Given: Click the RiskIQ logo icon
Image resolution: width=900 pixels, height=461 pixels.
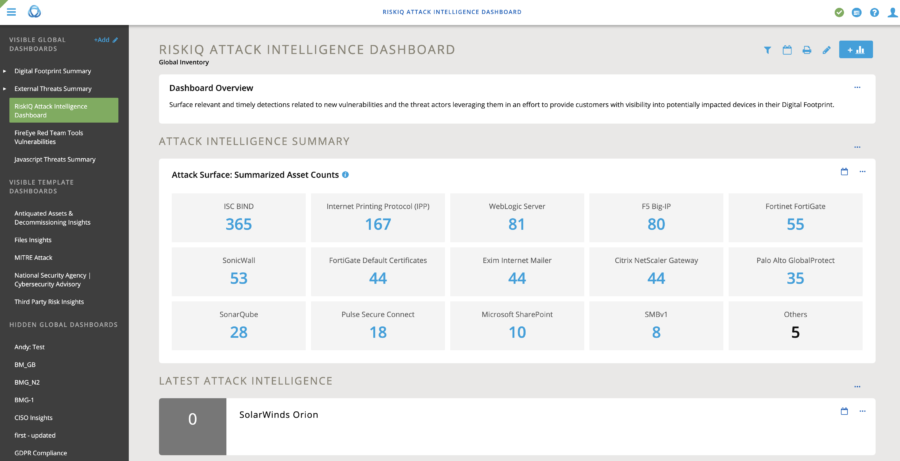Looking at the screenshot, I should coord(34,11).
